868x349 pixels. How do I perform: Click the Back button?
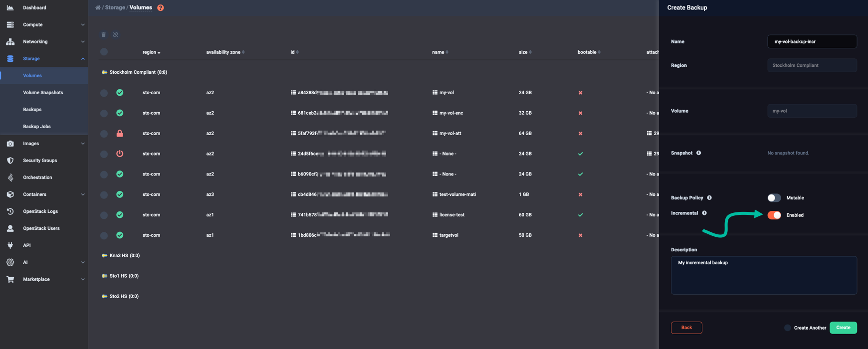pos(686,328)
